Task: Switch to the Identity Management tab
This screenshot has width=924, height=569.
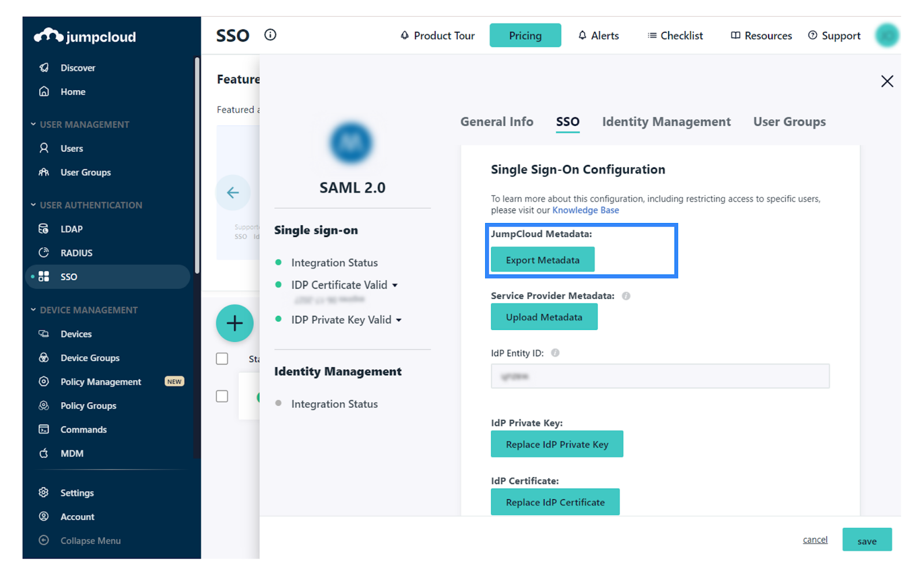Action: 666,122
